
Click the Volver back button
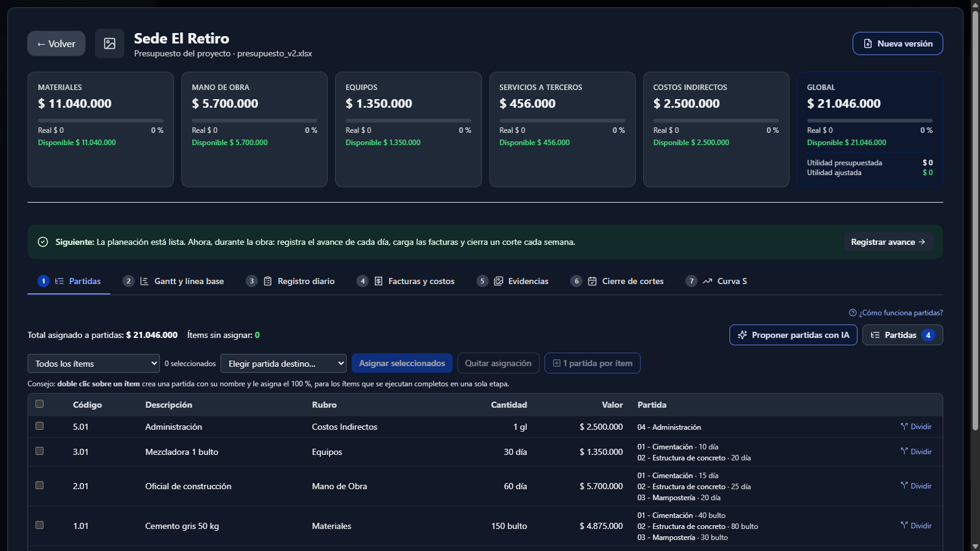tap(56, 43)
